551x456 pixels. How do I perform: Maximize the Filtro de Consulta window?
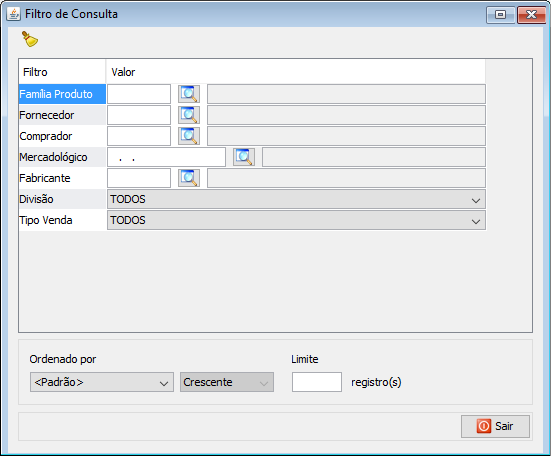(x=500, y=15)
